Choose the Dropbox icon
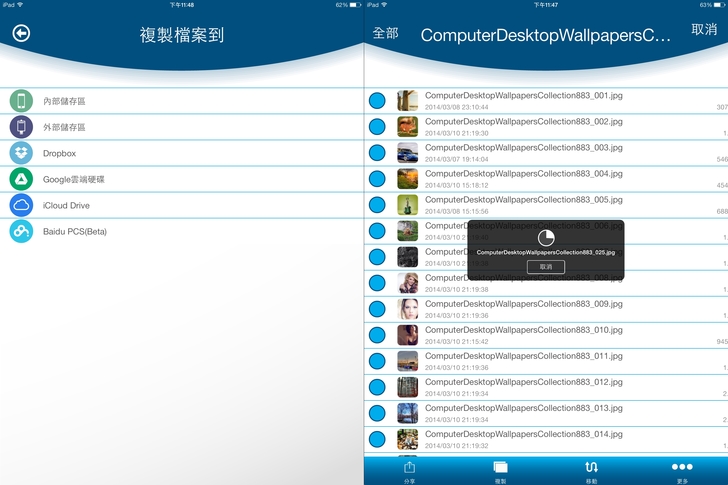 (21, 153)
